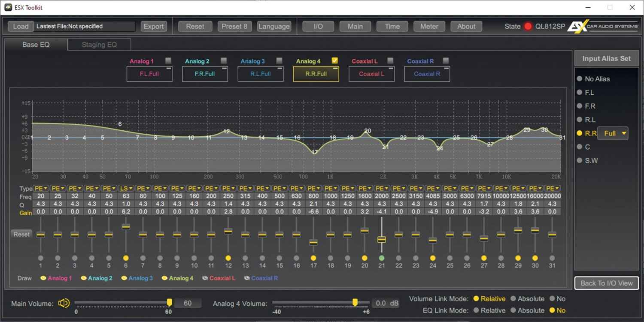644x322 pixels.
Task: Open the Type dropdown for 250 Hz band
Action: pos(228,188)
